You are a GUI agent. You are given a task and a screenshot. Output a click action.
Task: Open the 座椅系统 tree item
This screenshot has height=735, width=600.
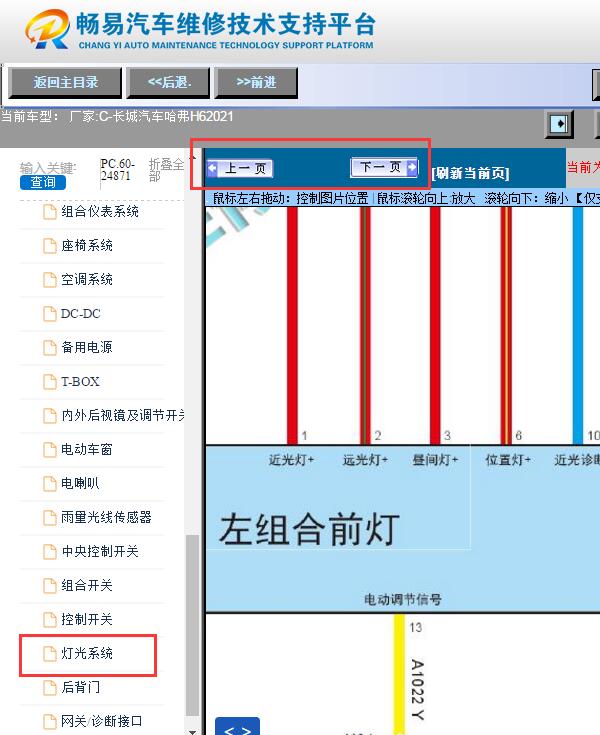(87, 245)
